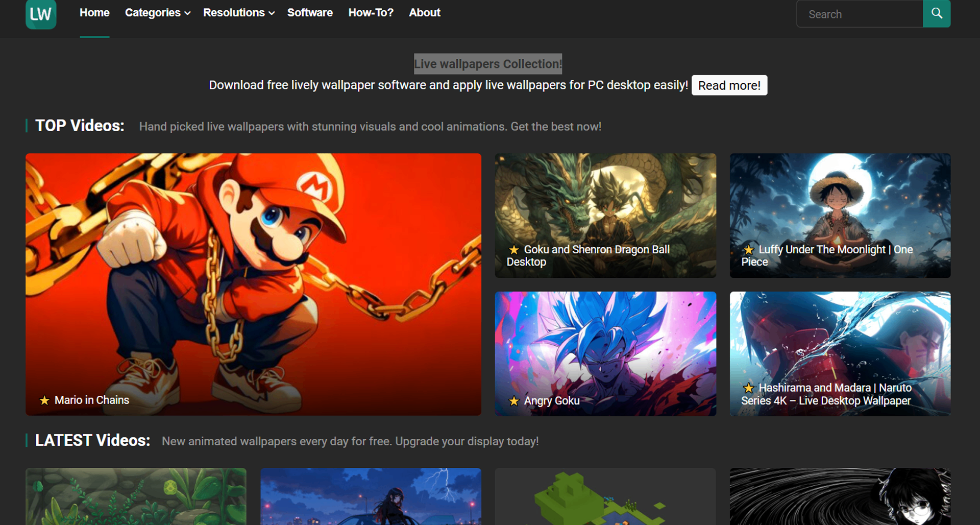The image size is (980, 525).
Task: Open Luffy Under The Moonlight thumbnail
Action: 840,216
